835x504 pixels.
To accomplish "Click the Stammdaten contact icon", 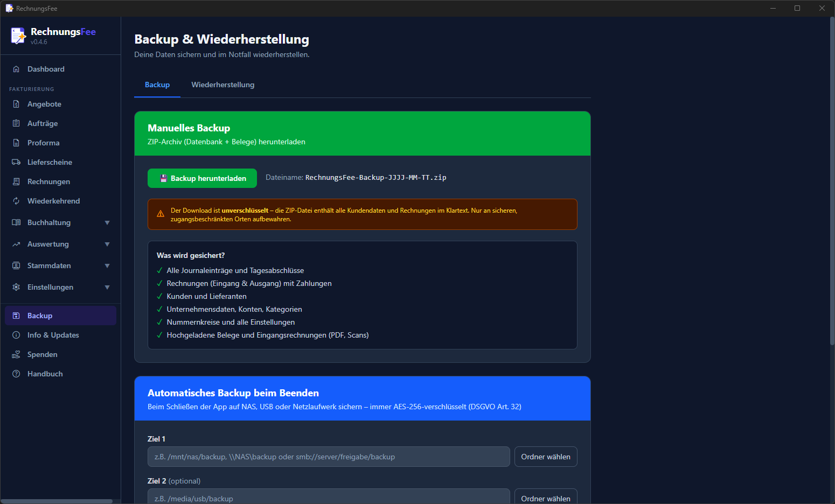I will (16, 265).
